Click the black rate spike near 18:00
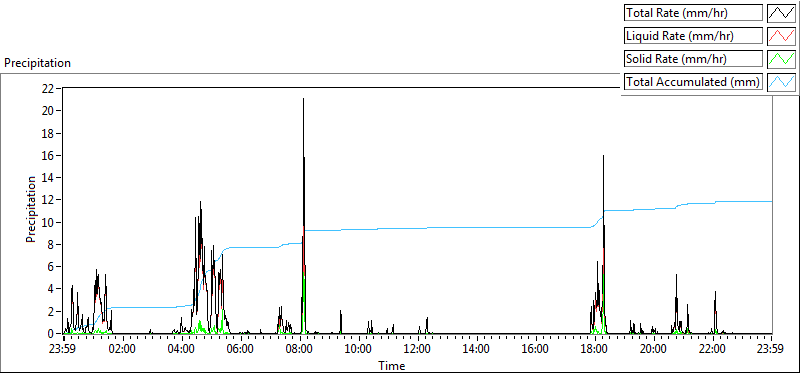800x373 pixels. coord(604,159)
